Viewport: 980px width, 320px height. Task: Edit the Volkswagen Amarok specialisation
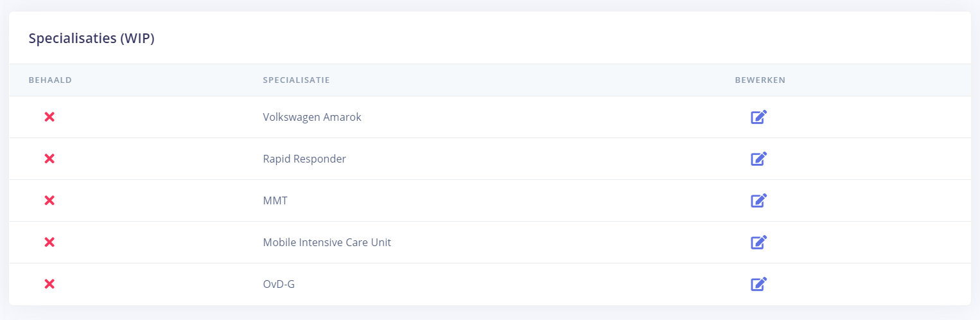click(758, 117)
